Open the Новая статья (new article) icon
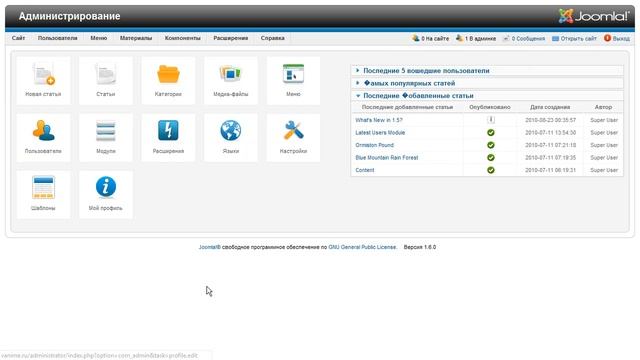 (43, 80)
